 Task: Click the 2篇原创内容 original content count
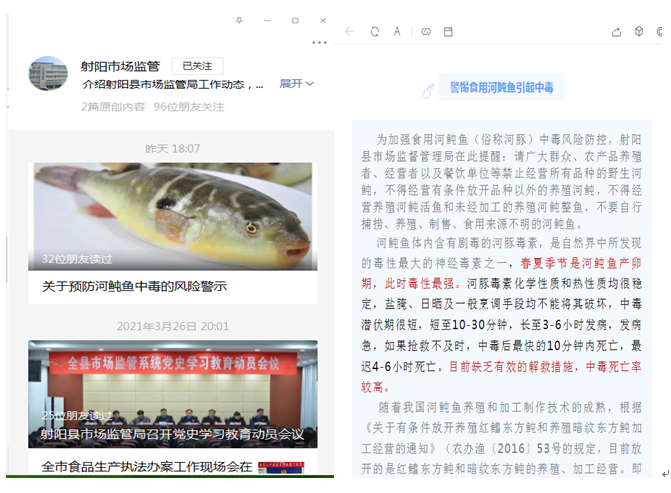[x=113, y=106]
